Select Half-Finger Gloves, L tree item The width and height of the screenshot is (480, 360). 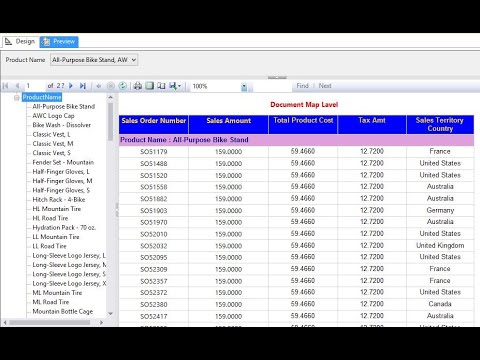(61, 172)
